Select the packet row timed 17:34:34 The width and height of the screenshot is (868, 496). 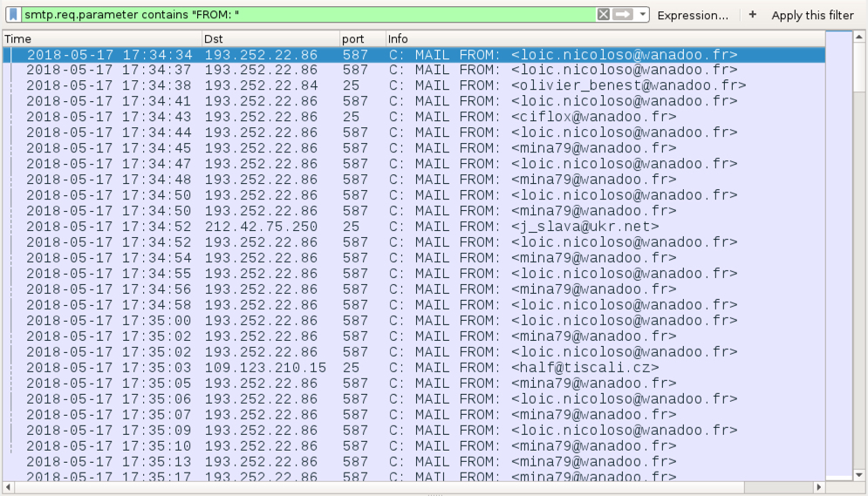pos(413,55)
